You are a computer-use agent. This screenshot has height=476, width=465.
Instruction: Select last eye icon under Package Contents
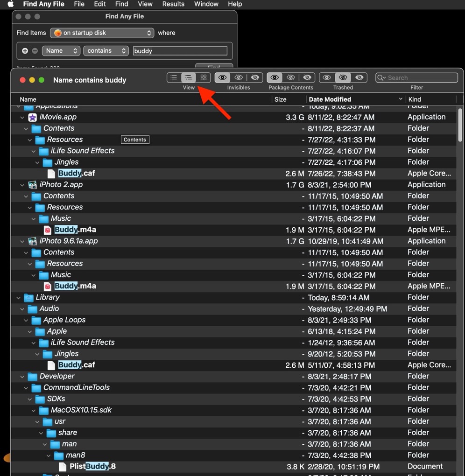tap(307, 77)
